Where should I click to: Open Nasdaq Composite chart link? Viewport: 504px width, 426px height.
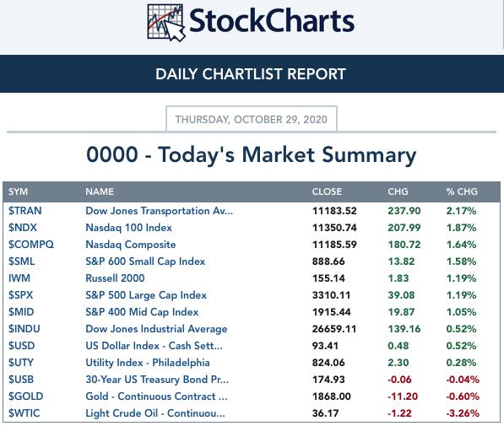131,245
